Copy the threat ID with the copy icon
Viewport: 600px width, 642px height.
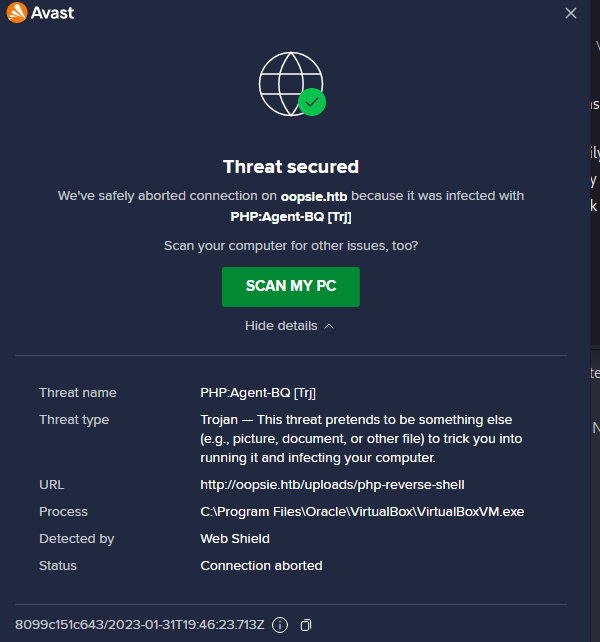(306, 625)
